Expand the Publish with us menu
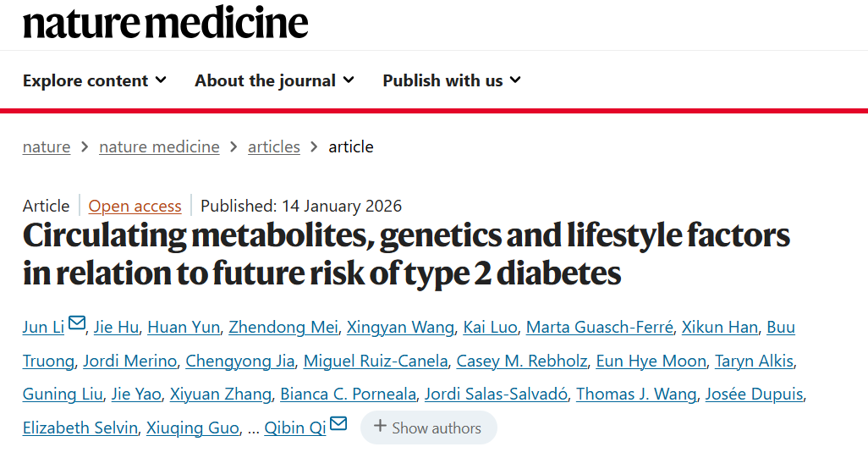This screenshot has width=868, height=458. [452, 80]
